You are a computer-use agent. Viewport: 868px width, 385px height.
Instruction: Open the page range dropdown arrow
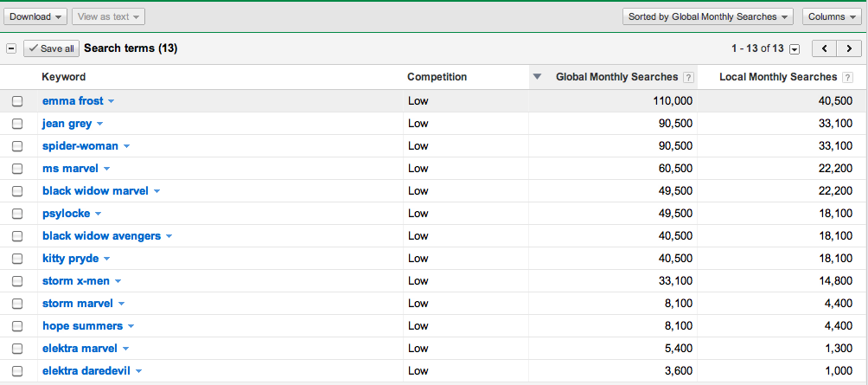click(795, 49)
